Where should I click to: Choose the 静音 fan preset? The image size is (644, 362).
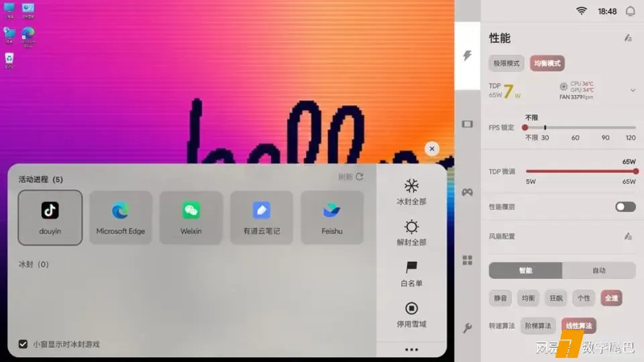pyautogui.click(x=500, y=298)
